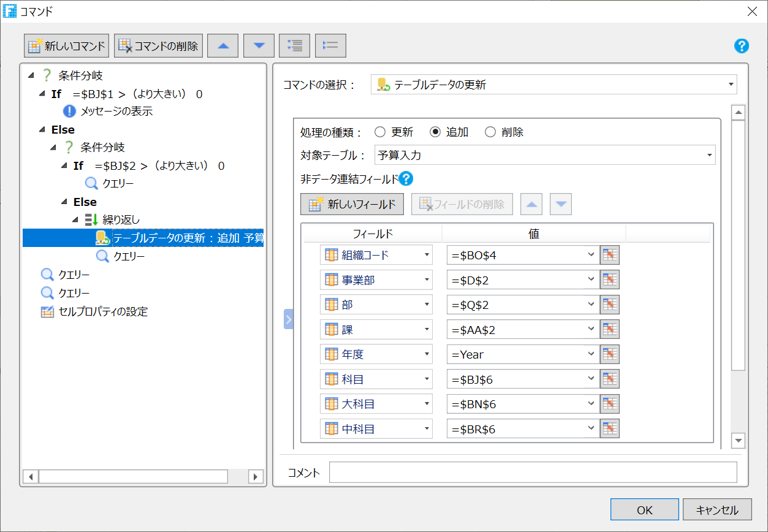The image size is (768, 532).
Task: Select the 更新 radio button
Action: (x=379, y=132)
